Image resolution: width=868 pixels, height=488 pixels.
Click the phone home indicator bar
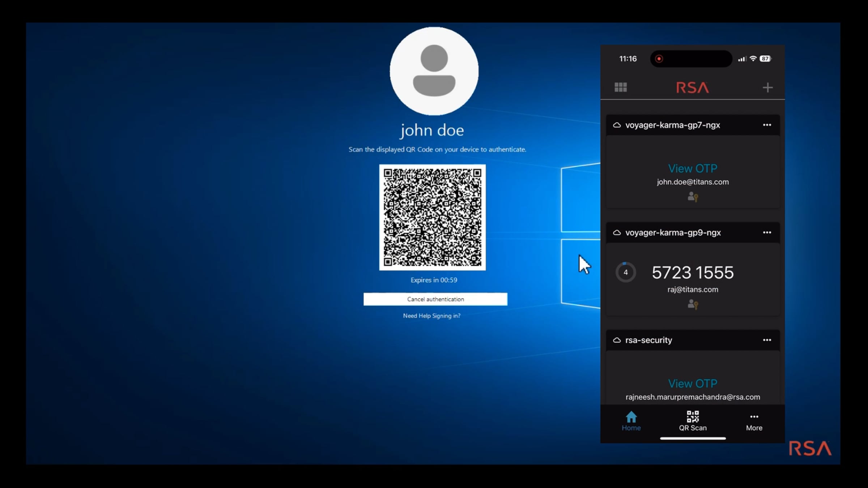click(x=693, y=438)
